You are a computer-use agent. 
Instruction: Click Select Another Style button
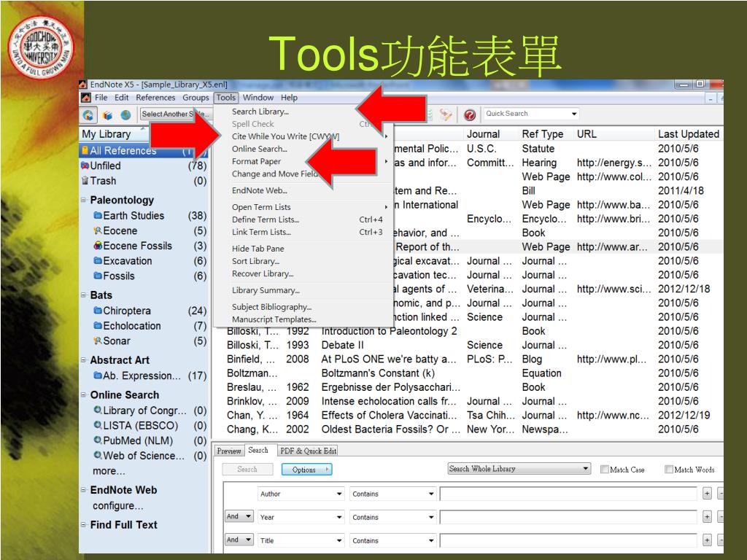click(175, 114)
